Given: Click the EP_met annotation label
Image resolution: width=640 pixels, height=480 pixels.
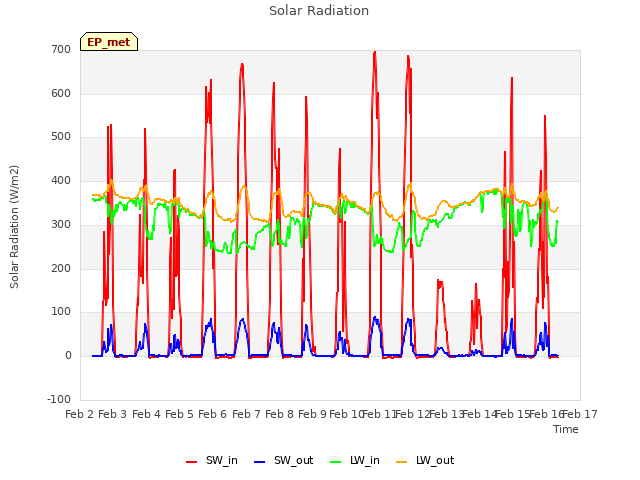Looking at the screenshot, I should 109,42.
